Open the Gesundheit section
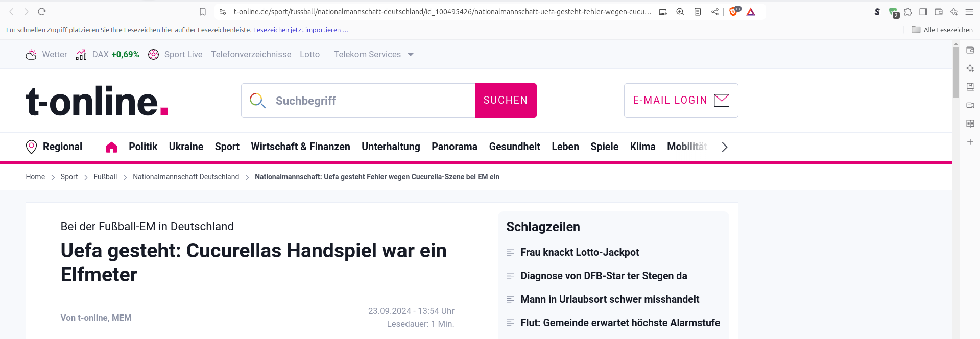This screenshot has height=339, width=980. 514,147
